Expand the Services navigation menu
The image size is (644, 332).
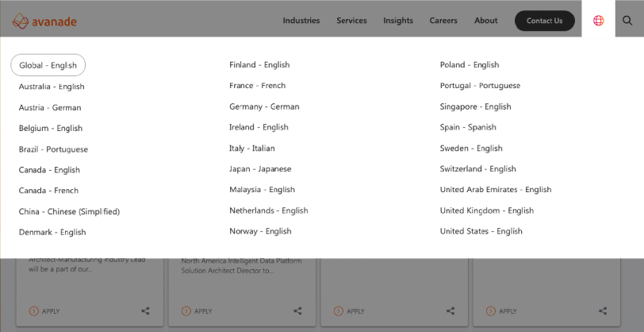pyautogui.click(x=351, y=21)
